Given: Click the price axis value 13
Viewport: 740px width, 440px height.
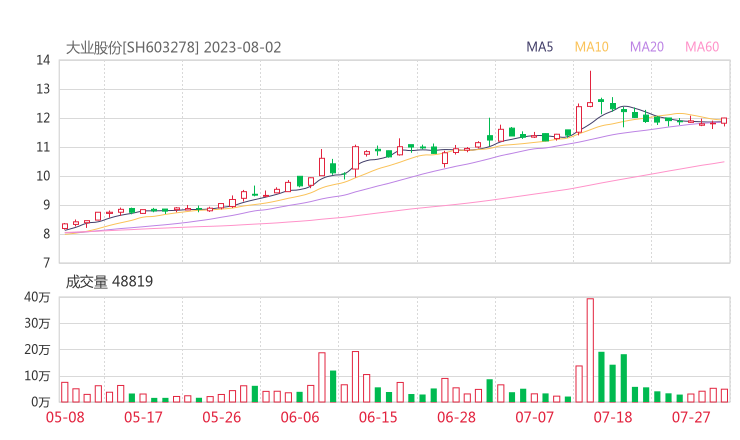Looking at the screenshot, I should pos(43,89).
